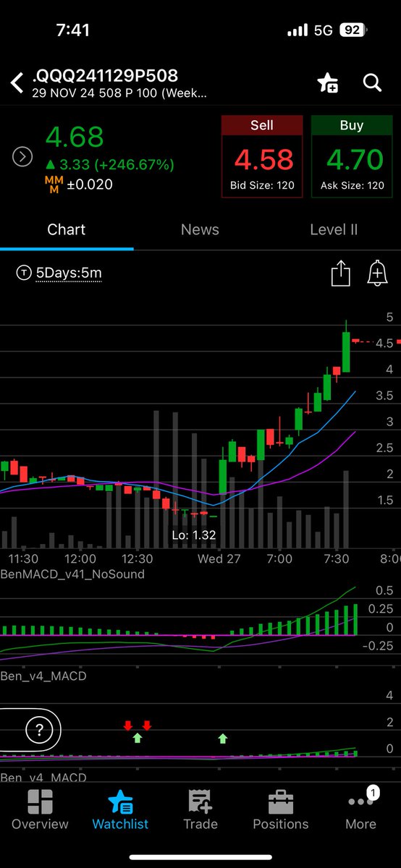
Task: Open the help question mark button
Action: (39, 730)
